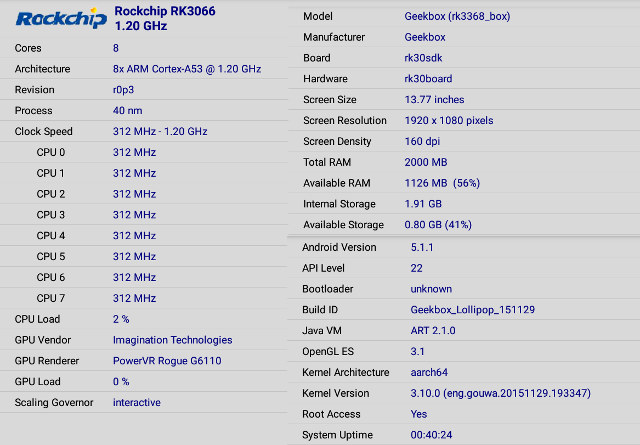Select Android Version value 5.1.1

pyautogui.click(x=422, y=247)
